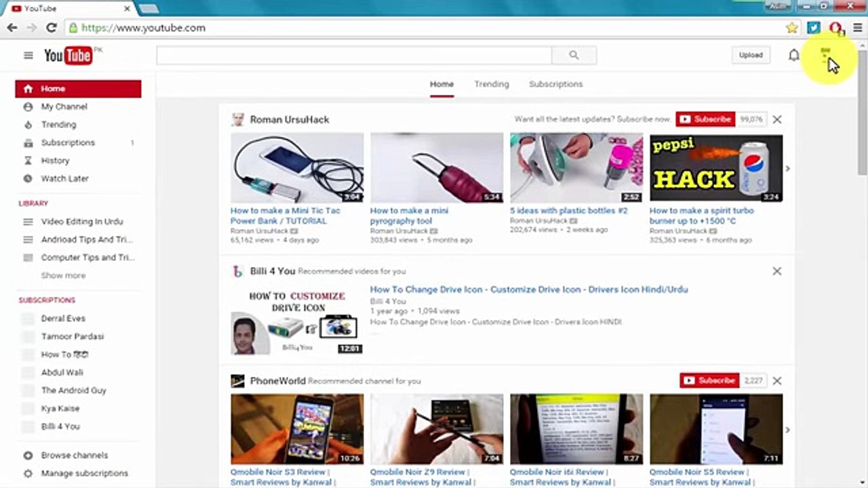Go back with browser back arrow
This screenshot has height=488, width=868.
point(12,28)
